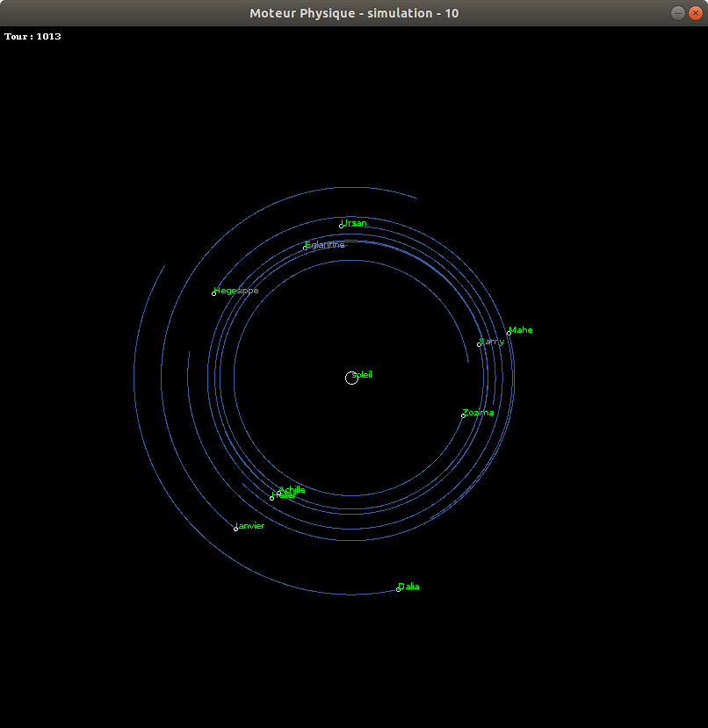Click the Ursan planet marker
708x728 pixels.
coord(342,226)
